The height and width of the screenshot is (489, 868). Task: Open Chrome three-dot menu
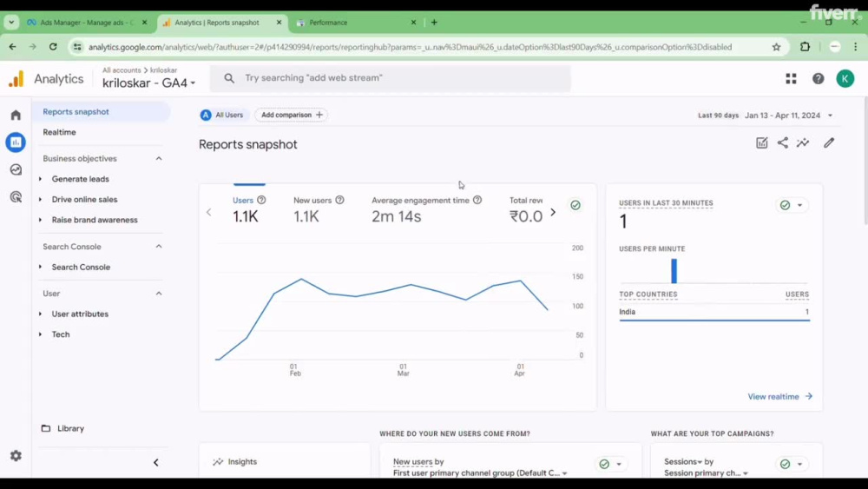(x=855, y=47)
